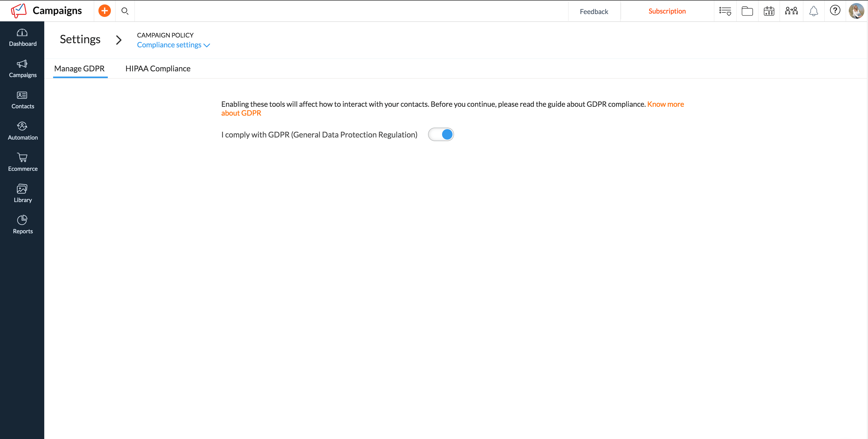Select the Manage GDPR tab
Image resolution: width=868 pixels, height=439 pixels.
pos(79,69)
